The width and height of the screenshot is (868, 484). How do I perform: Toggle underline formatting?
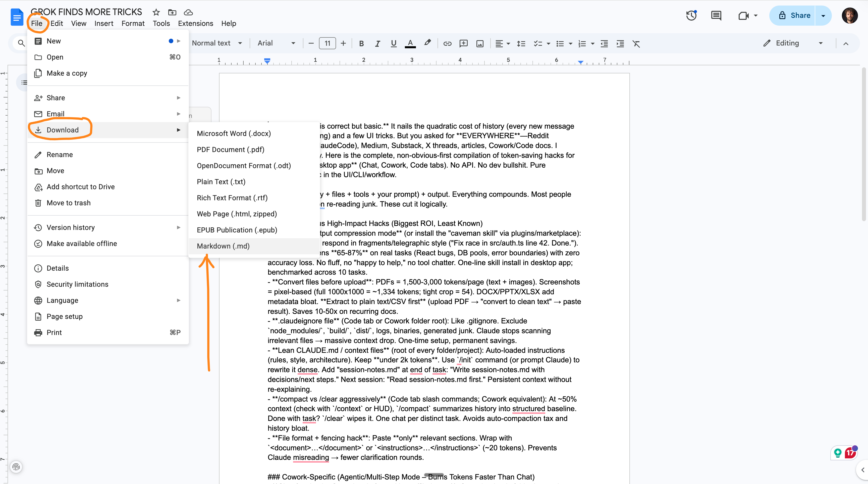tap(393, 43)
